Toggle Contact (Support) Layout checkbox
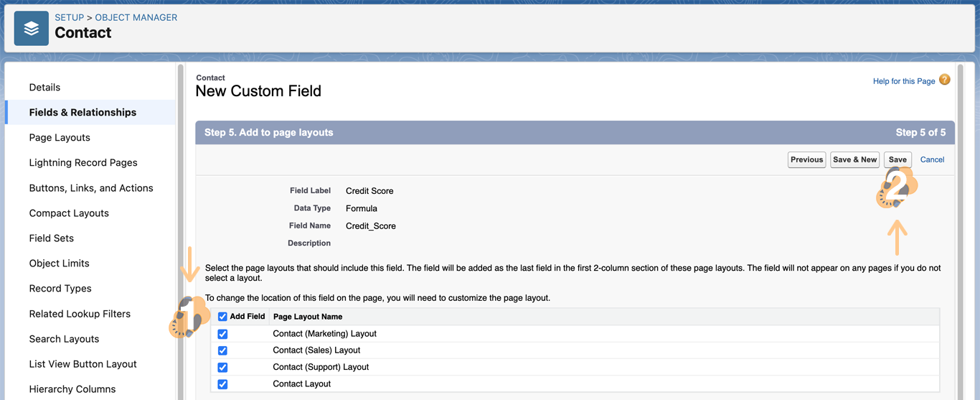 click(x=222, y=367)
